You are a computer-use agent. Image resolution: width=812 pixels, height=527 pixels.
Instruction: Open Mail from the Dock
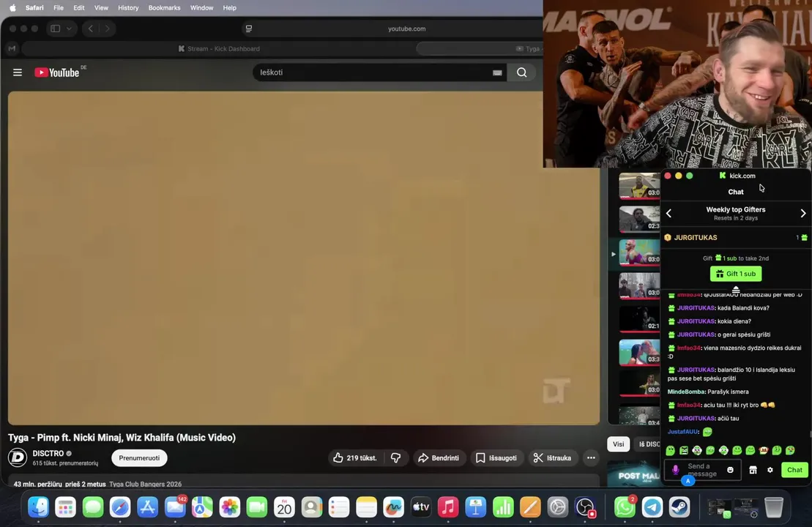coord(175,507)
